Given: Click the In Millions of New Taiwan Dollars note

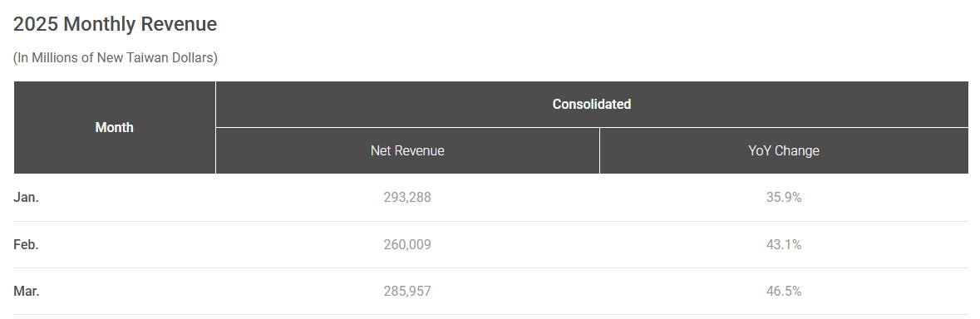Looking at the screenshot, I should [x=115, y=58].
